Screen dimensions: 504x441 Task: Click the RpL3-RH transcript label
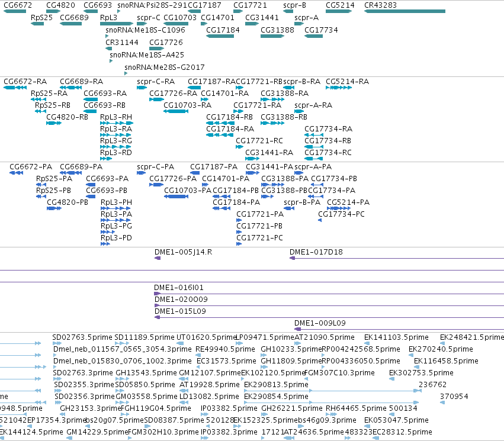(x=116, y=117)
